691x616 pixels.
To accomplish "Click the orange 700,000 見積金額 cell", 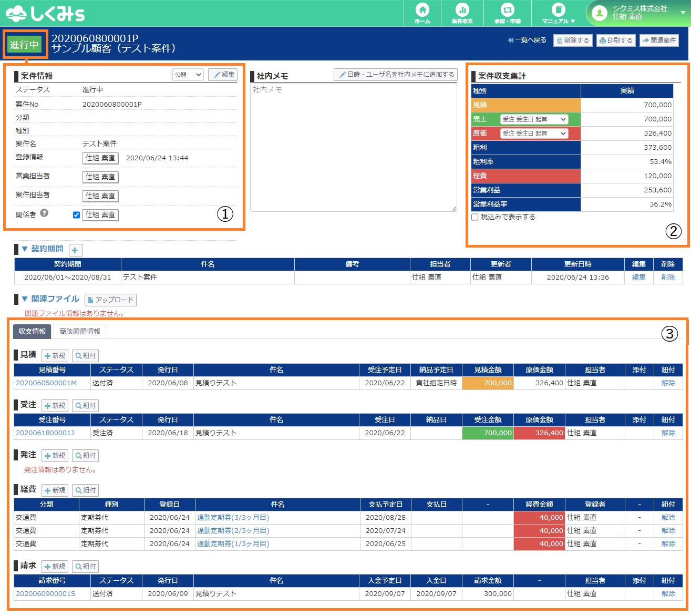I will tap(488, 383).
